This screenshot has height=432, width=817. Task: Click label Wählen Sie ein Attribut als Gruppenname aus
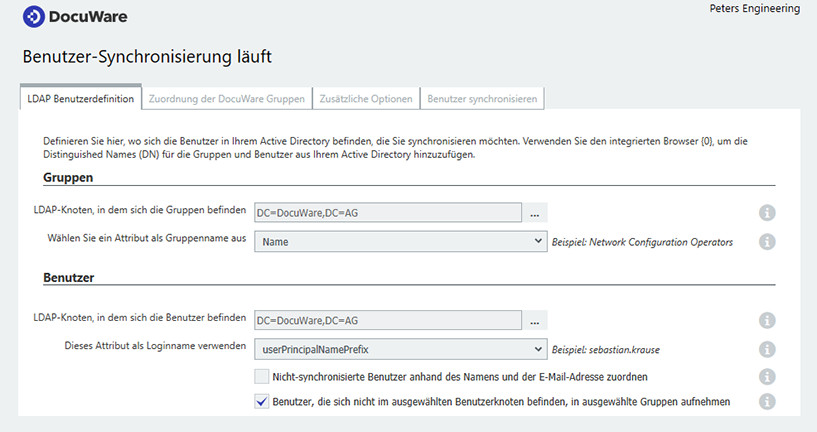pyautogui.click(x=146, y=238)
